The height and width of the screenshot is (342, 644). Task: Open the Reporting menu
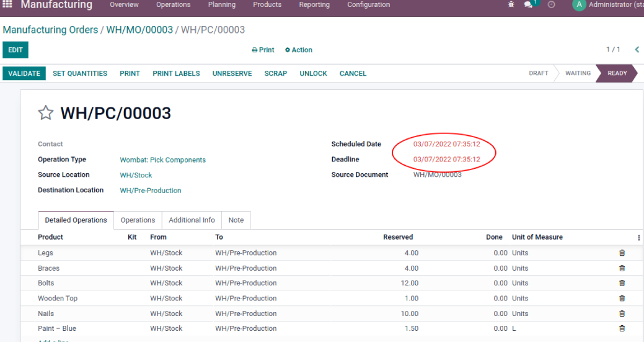tap(314, 4)
